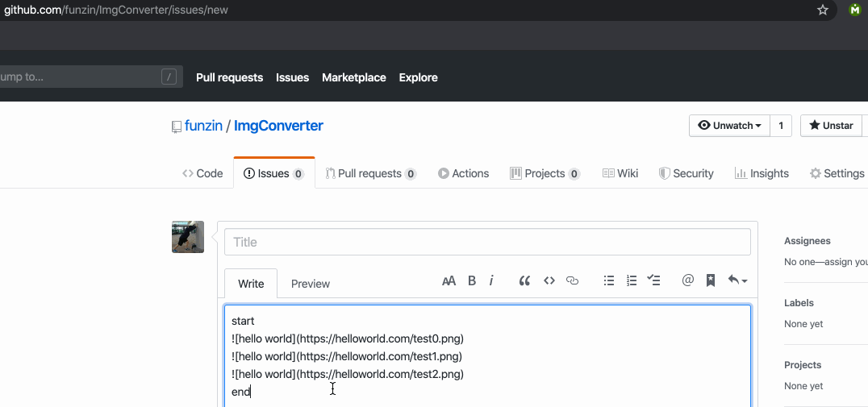Add header text with the AA icon

[x=449, y=281]
